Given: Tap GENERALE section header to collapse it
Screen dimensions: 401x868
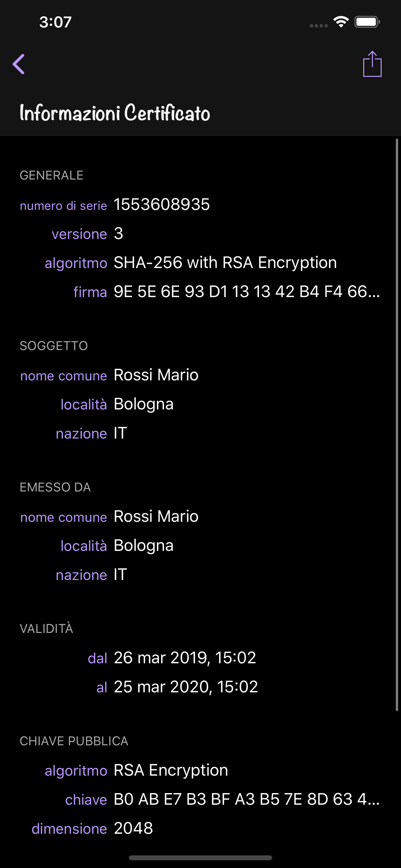Looking at the screenshot, I should [52, 175].
